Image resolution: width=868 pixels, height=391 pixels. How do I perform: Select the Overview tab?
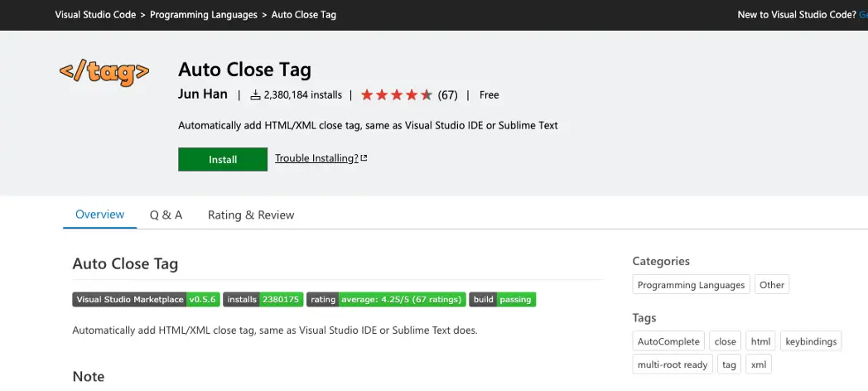(99, 215)
